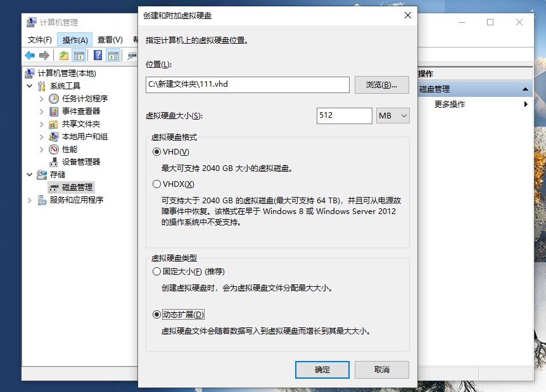Click the location path input field
546x392 pixels.
click(248, 85)
